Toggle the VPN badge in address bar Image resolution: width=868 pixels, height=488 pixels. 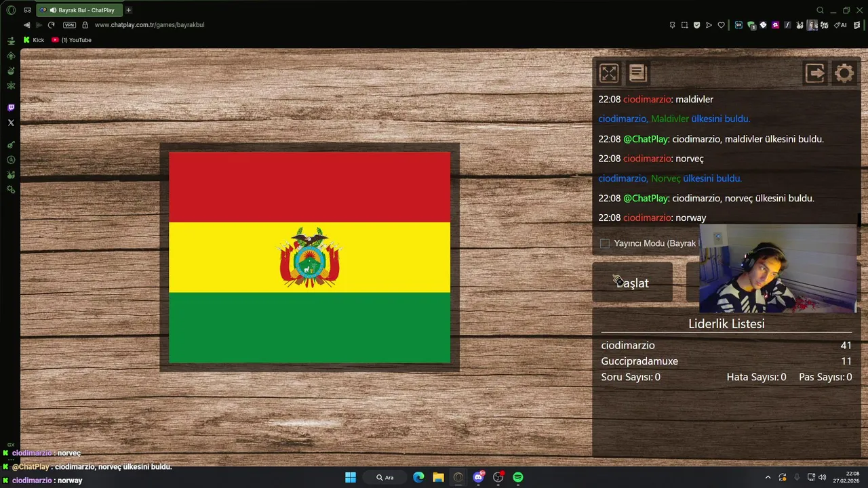tap(69, 25)
